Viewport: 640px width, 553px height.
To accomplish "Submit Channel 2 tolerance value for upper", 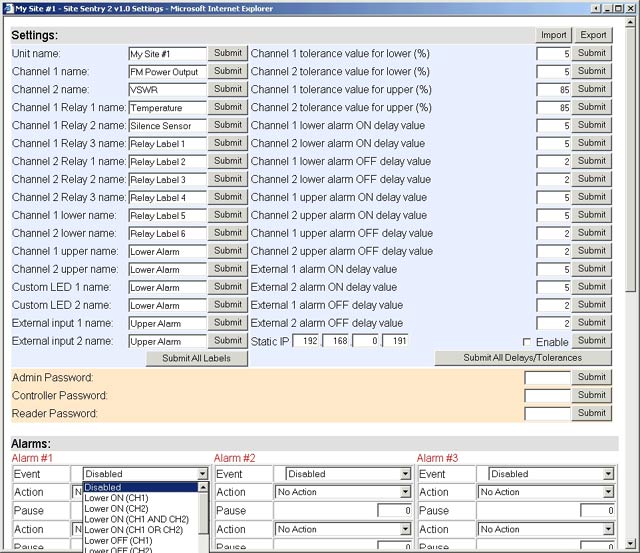I will point(591,107).
